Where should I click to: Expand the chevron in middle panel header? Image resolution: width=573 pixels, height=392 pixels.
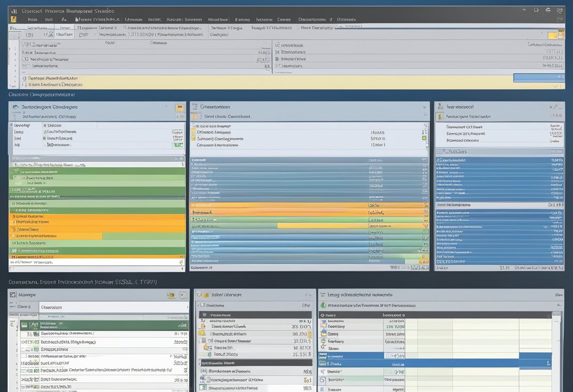[424, 107]
